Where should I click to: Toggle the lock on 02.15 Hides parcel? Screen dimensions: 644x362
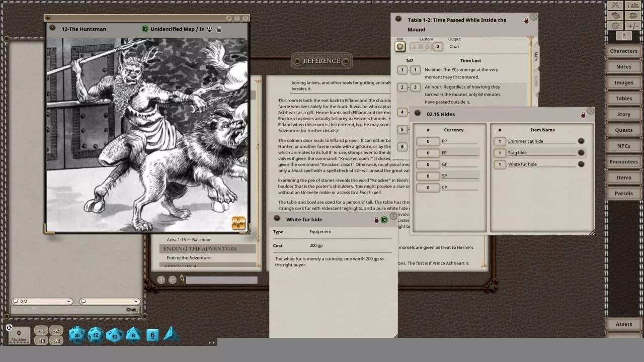[583, 115]
